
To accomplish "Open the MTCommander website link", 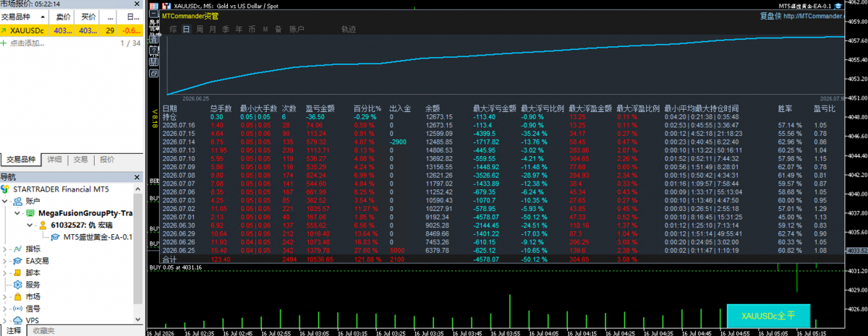I will coord(814,15).
